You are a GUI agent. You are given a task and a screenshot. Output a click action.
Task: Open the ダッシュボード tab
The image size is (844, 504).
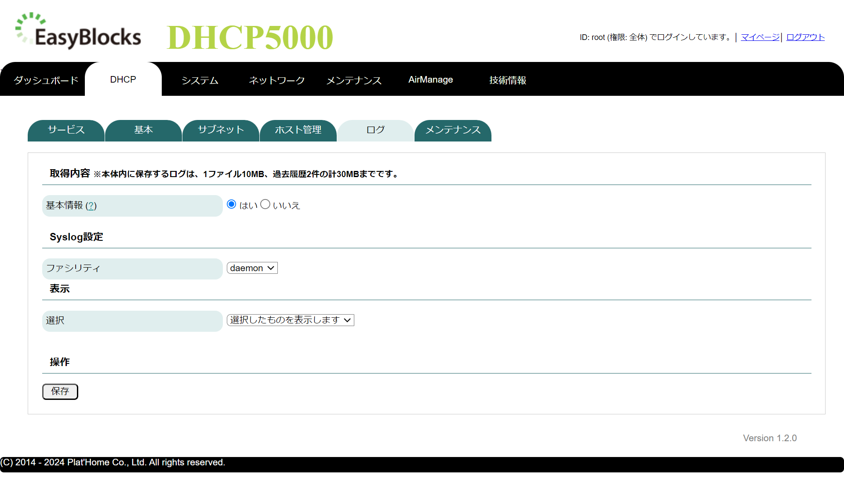coord(46,80)
